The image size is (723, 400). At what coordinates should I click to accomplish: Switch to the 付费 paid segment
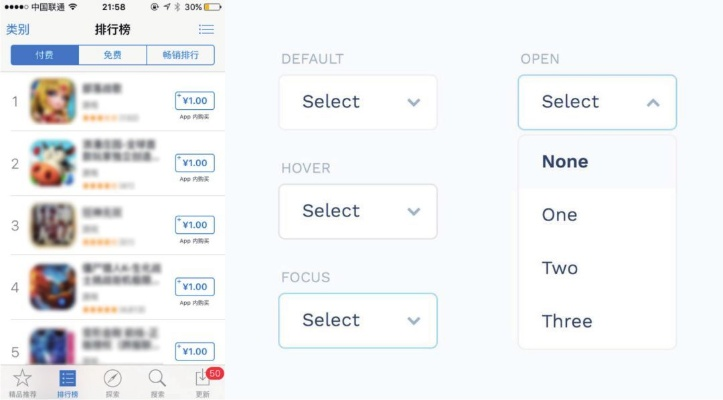pyautogui.click(x=44, y=55)
